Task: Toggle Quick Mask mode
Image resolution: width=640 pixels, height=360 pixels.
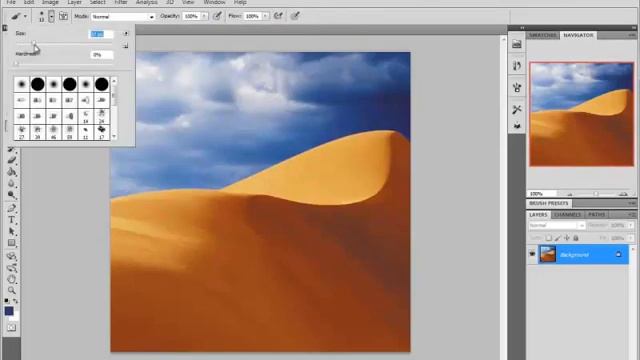Action: [x=11, y=328]
